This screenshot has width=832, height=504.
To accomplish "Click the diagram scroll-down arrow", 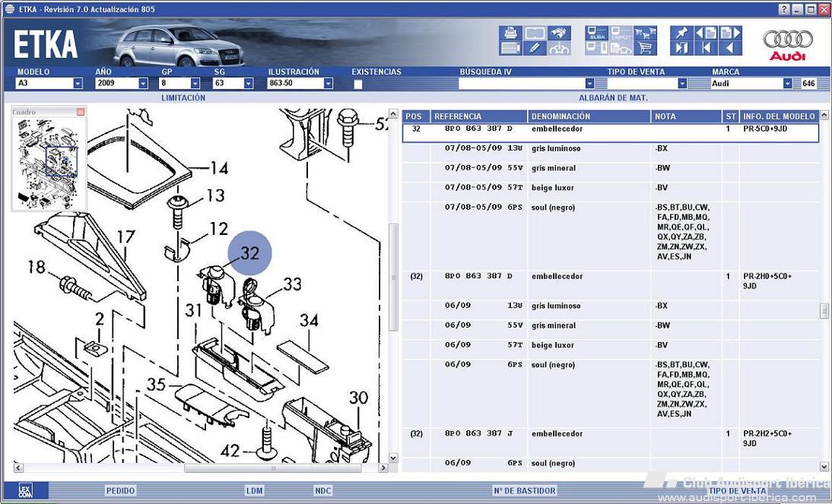I will (393, 458).
